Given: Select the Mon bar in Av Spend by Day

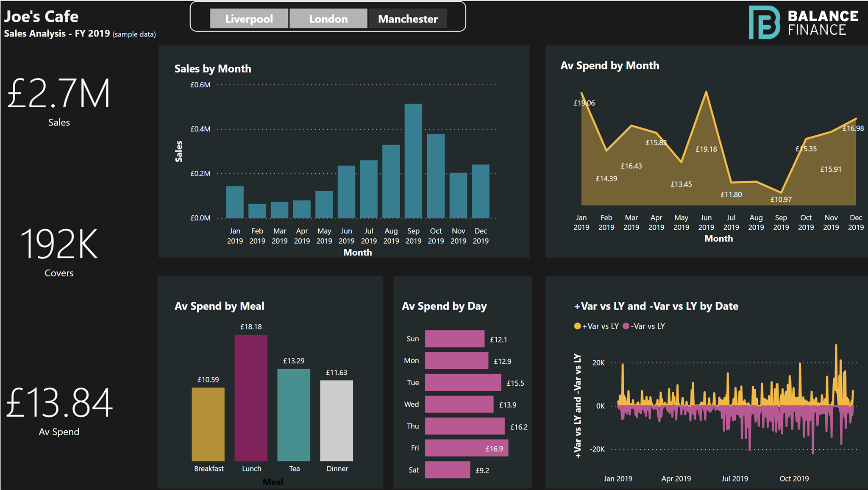Looking at the screenshot, I should pos(456,361).
